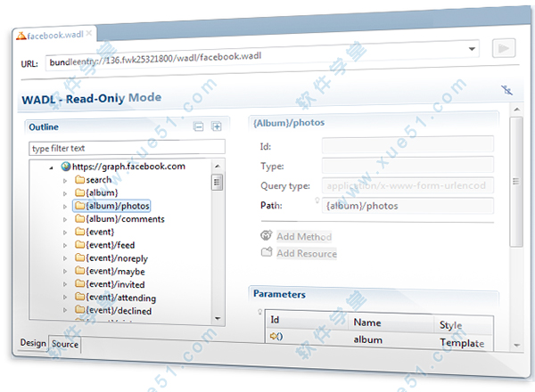Screen dimensions: 535x392
Task: Switch to the Design tab
Action: tap(33, 343)
